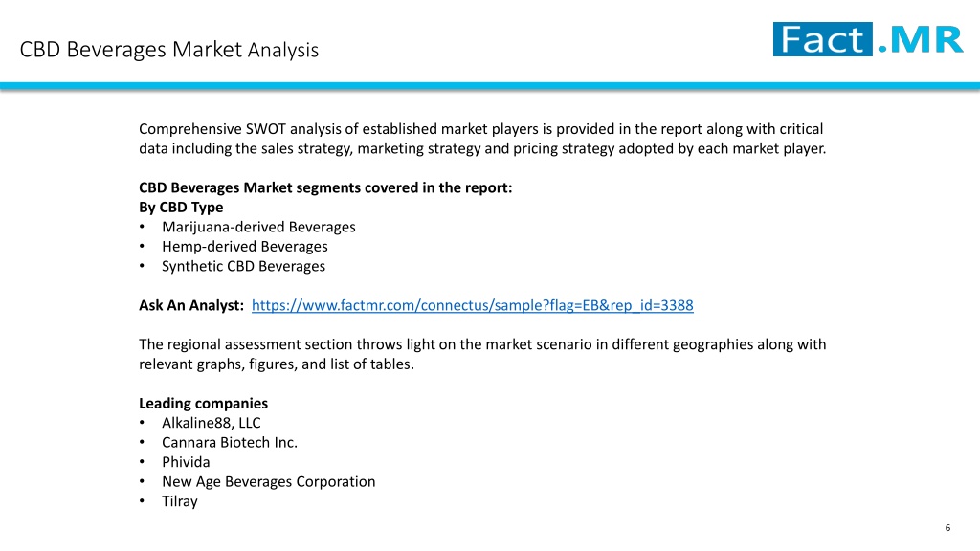Click the SWOT analysis paragraph
980x551 pixels.
[482, 139]
